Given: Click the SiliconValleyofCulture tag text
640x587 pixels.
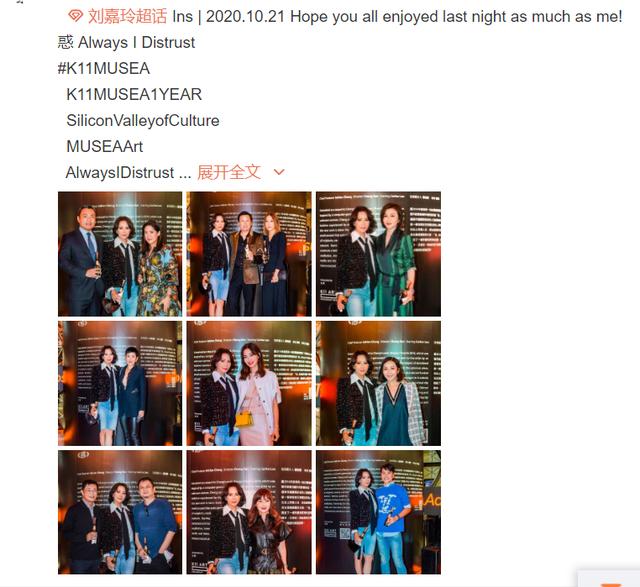Looking at the screenshot, I should tap(143, 120).
